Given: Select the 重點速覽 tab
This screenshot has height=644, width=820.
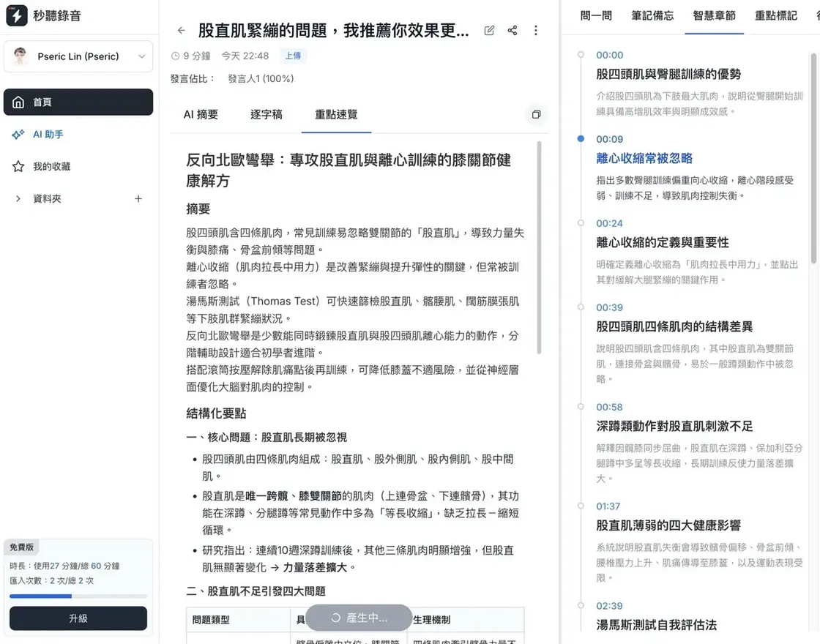Looking at the screenshot, I should (336, 114).
